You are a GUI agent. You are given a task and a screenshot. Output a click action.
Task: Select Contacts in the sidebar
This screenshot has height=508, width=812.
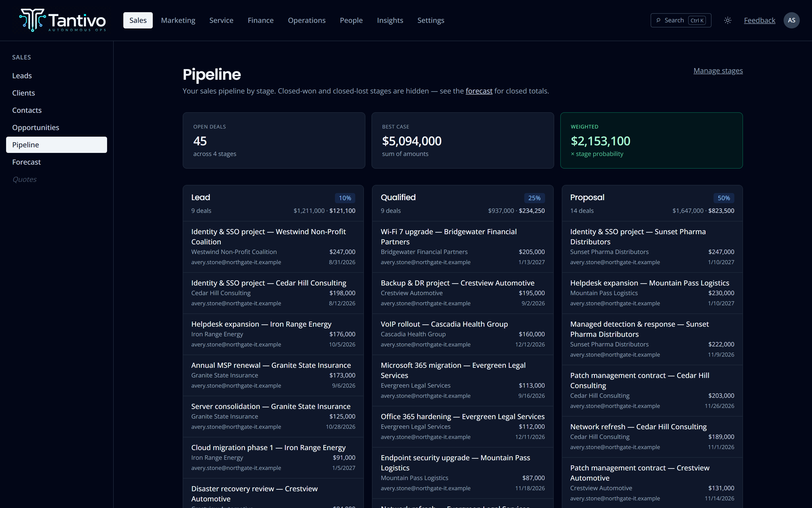(x=56, y=110)
